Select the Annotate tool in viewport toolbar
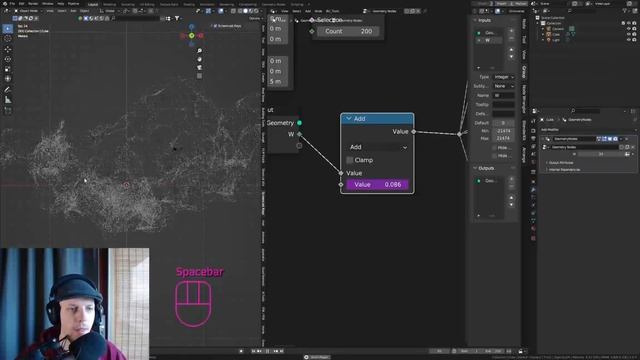Screen dimensions: 640x360 (8, 89)
